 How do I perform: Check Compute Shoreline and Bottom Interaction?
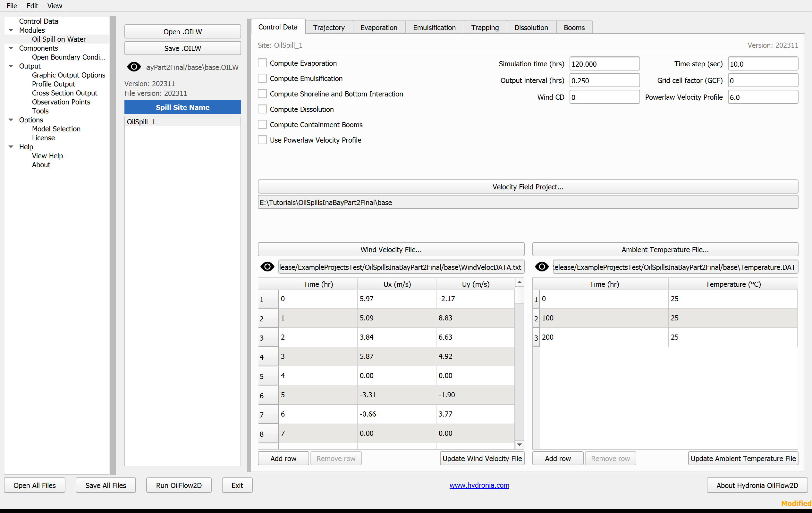point(262,94)
